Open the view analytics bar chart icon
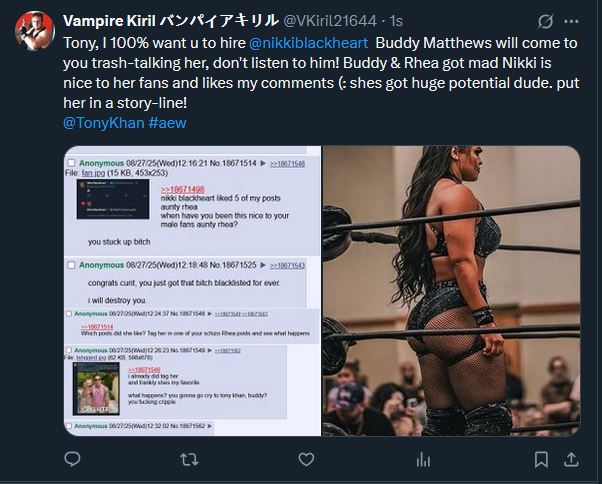 (423, 459)
